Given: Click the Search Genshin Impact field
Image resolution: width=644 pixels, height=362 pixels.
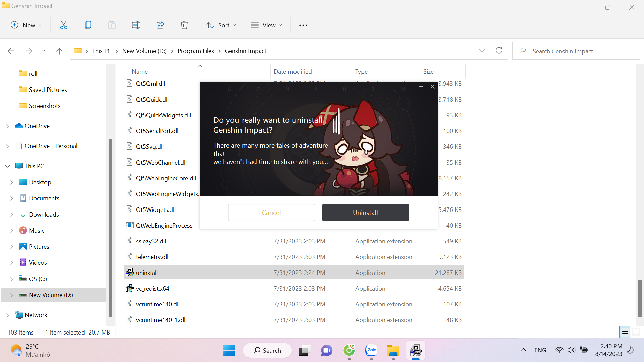Looking at the screenshot, I should coord(576,51).
